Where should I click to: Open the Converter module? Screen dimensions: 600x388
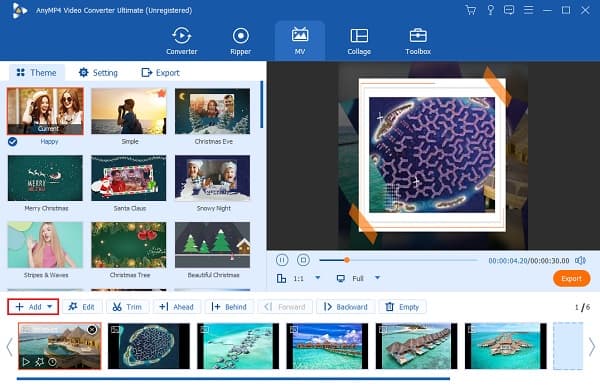pos(181,41)
